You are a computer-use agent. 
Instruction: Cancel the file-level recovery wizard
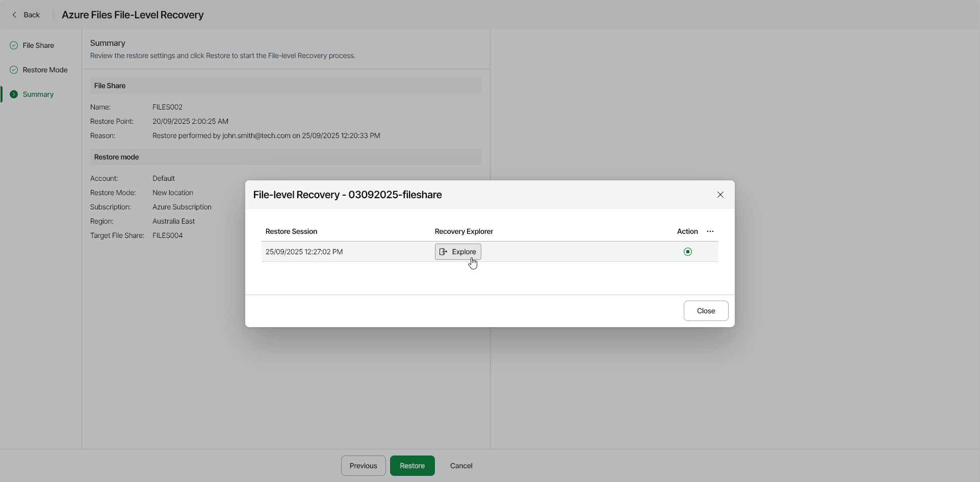(461, 466)
